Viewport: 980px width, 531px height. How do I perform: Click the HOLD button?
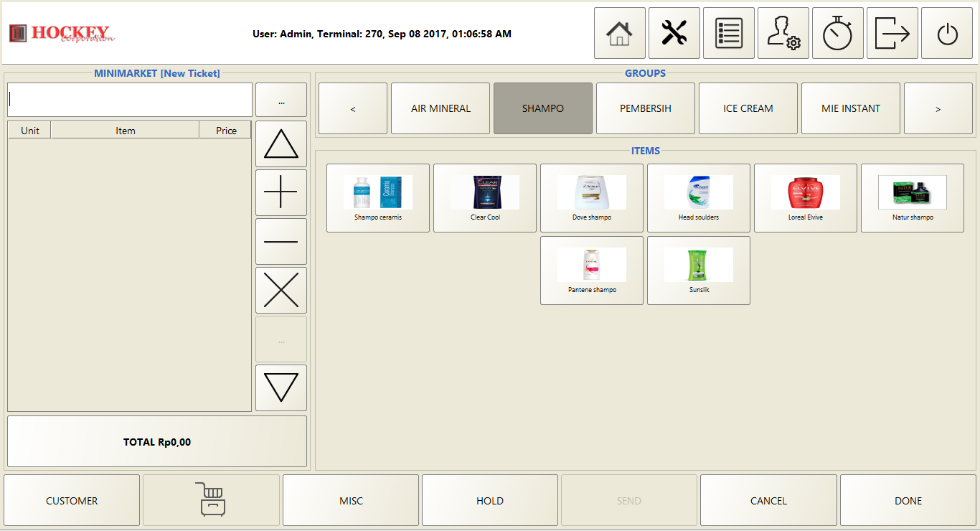(490, 500)
